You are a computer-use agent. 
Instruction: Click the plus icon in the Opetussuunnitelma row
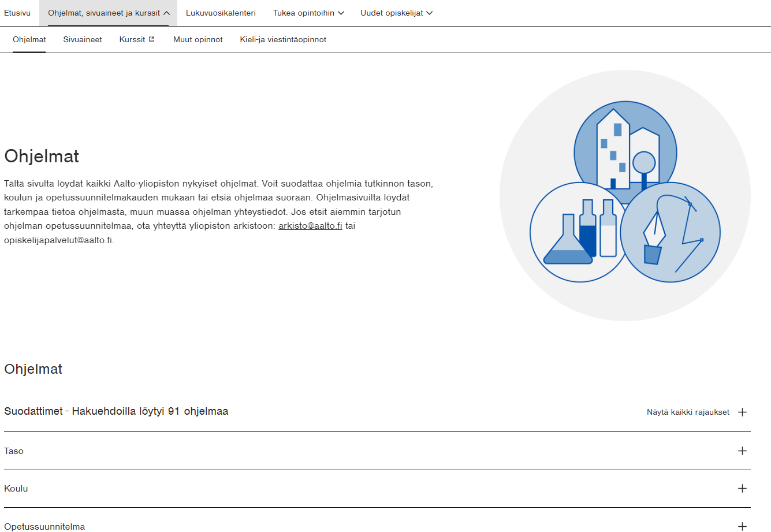(743, 526)
